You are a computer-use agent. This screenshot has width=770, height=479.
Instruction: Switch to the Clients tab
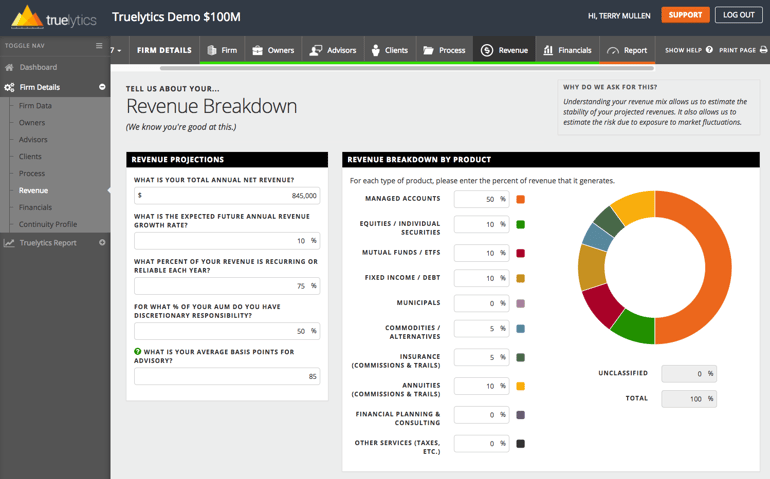pos(390,50)
